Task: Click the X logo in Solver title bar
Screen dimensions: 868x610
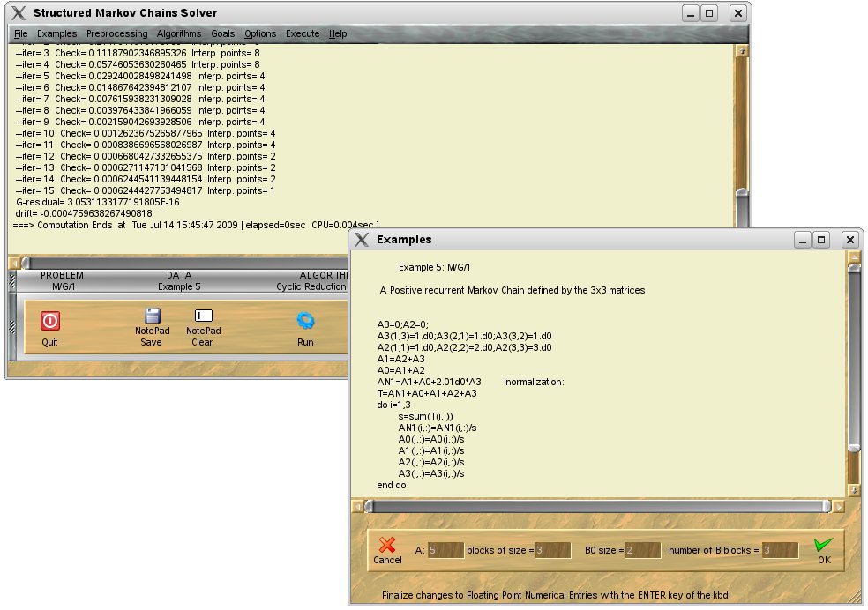Action: (x=19, y=13)
